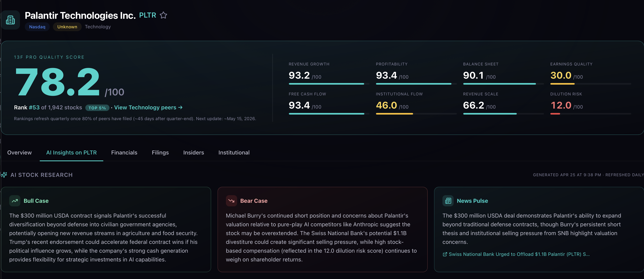Viewport: 644px width, 279px height.
Task: Click the Bull Case trending-up icon
Action: (x=15, y=201)
